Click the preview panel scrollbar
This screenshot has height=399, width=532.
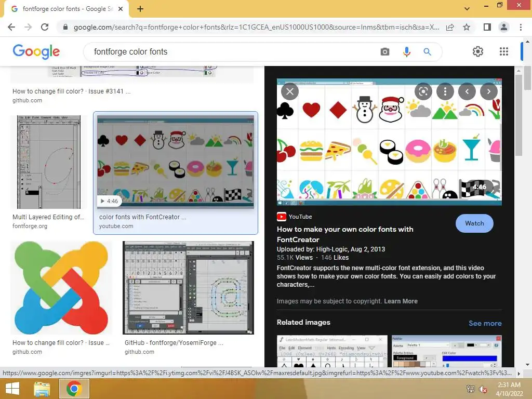pyautogui.click(x=518, y=115)
